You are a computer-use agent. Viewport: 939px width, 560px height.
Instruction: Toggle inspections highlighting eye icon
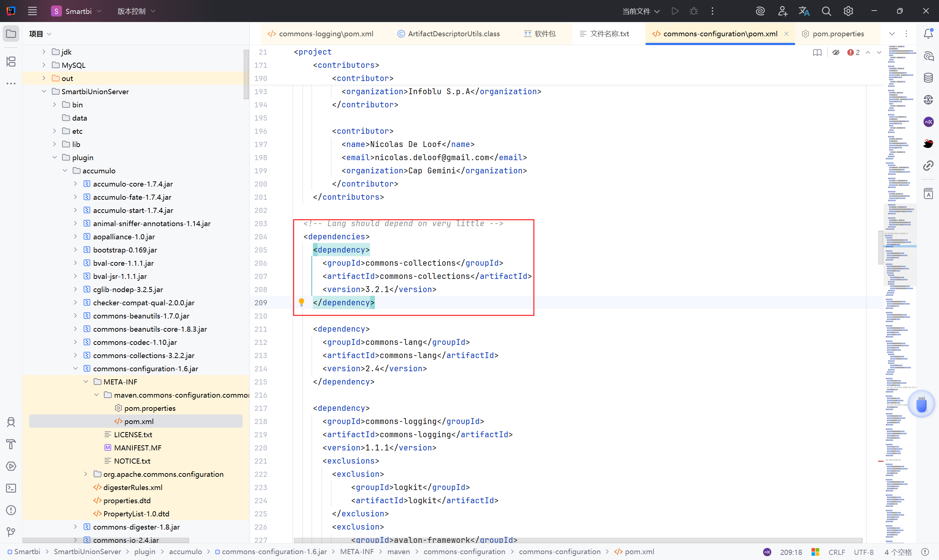coord(836,52)
